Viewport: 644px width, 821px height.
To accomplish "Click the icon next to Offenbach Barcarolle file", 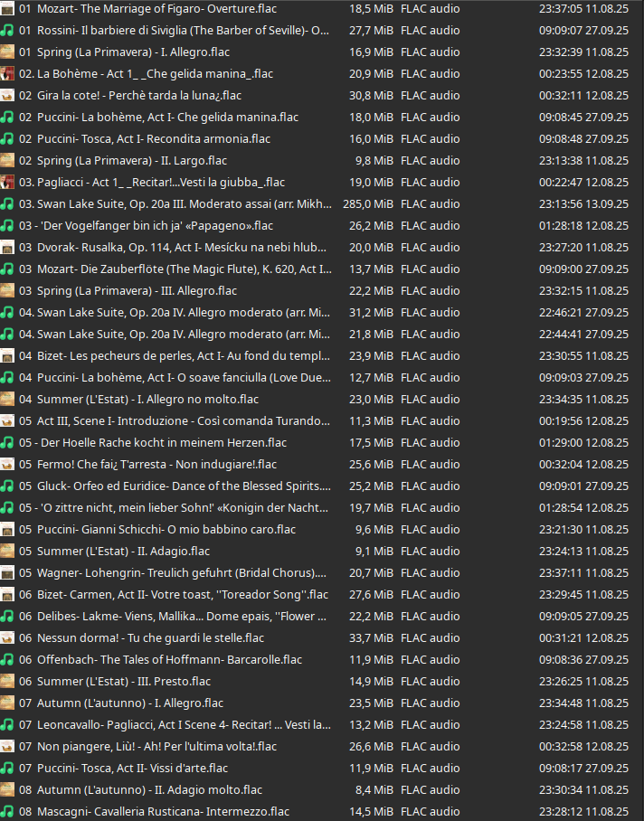I will 7,659.
